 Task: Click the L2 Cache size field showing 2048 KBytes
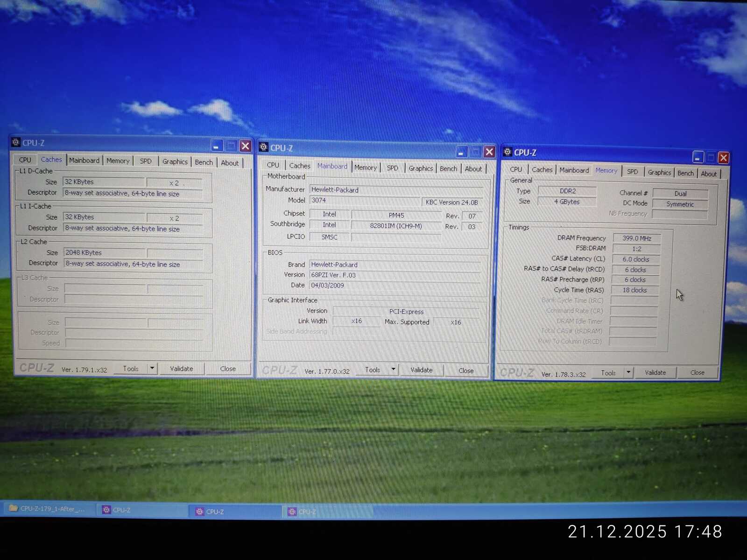[x=104, y=252]
